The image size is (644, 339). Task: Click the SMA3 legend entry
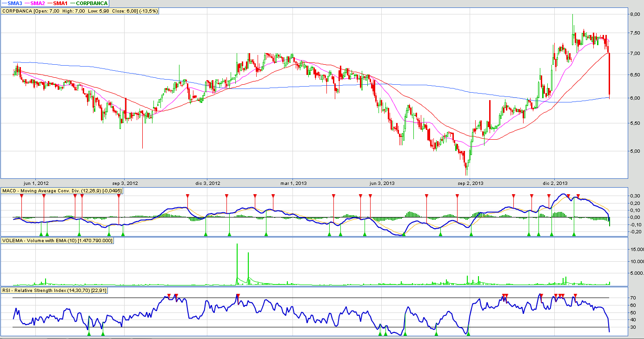click(x=16, y=3)
